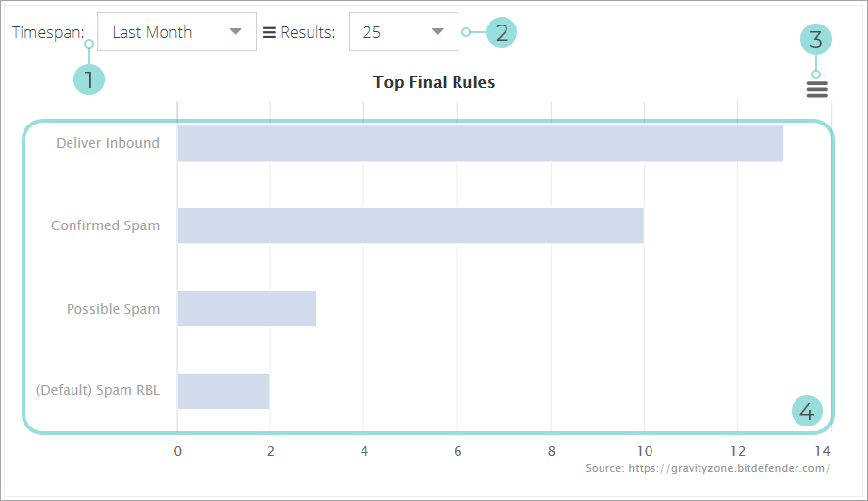
Task: Click the arrow on the Timespan dropdown
Action: [235, 32]
